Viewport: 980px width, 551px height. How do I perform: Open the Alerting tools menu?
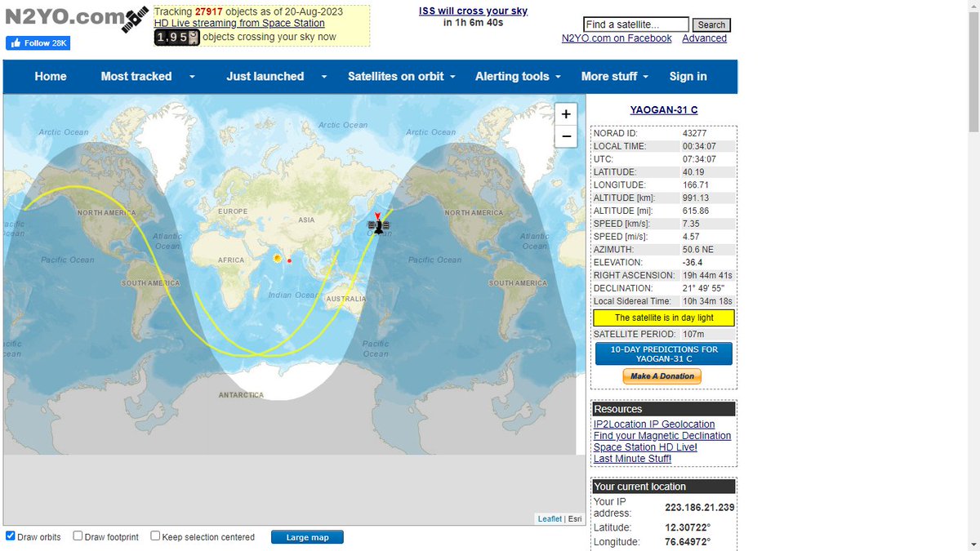coord(512,76)
